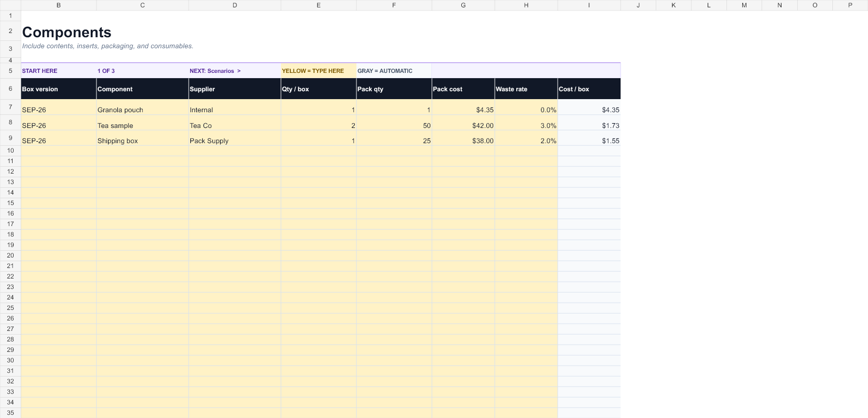The height and width of the screenshot is (418, 868).
Task: Select the 'Internal' supplier cell
Action: coord(235,107)
